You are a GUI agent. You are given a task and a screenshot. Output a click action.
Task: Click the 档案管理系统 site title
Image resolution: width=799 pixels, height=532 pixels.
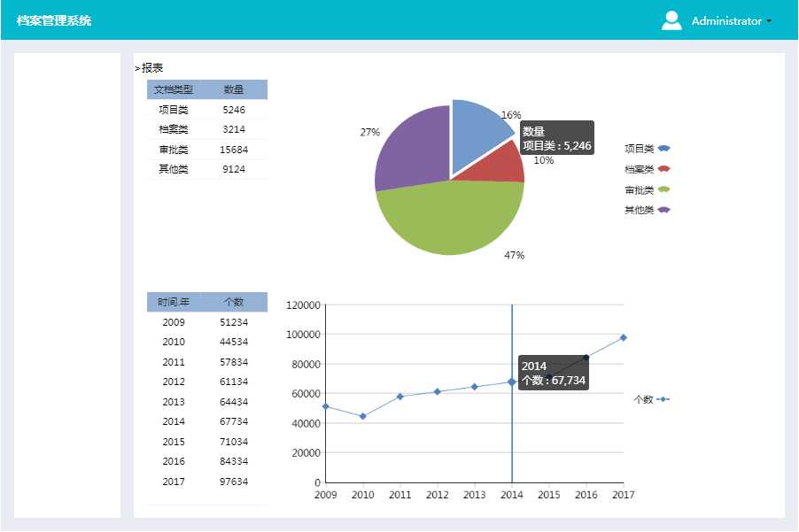53,20
